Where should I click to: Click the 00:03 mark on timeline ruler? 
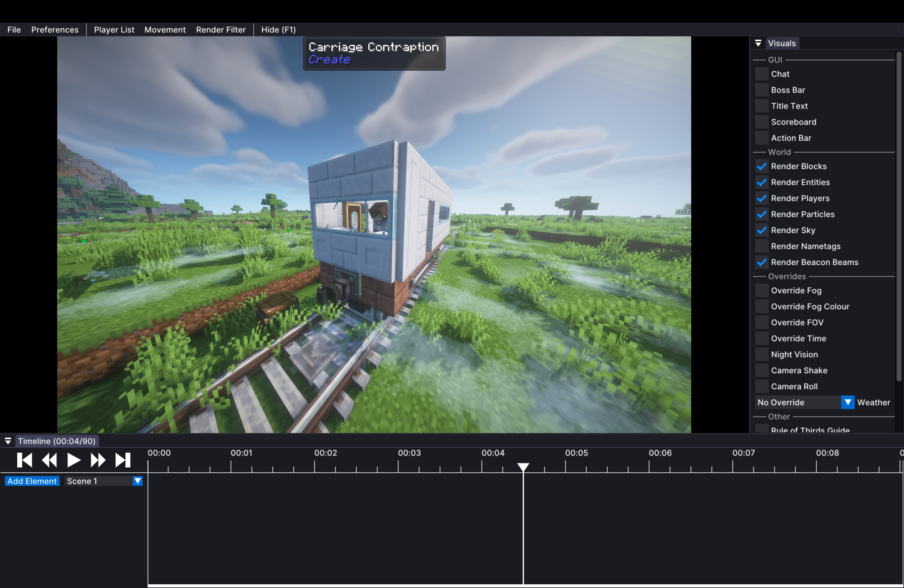point(410,453)
